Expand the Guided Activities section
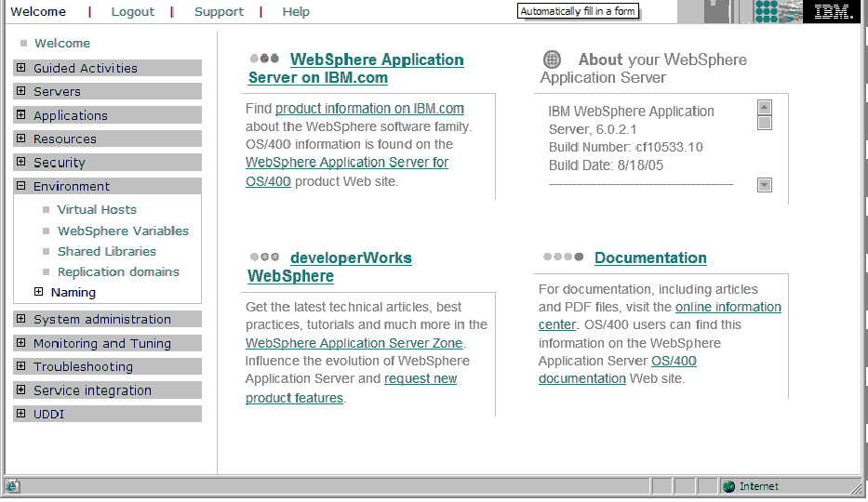Screen dimensions: 868x502 point(21,68)
